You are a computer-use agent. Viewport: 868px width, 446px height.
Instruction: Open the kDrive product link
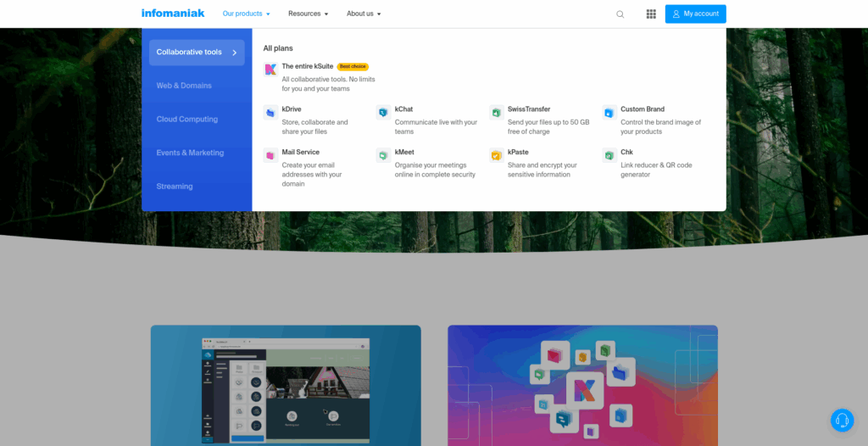292,109
